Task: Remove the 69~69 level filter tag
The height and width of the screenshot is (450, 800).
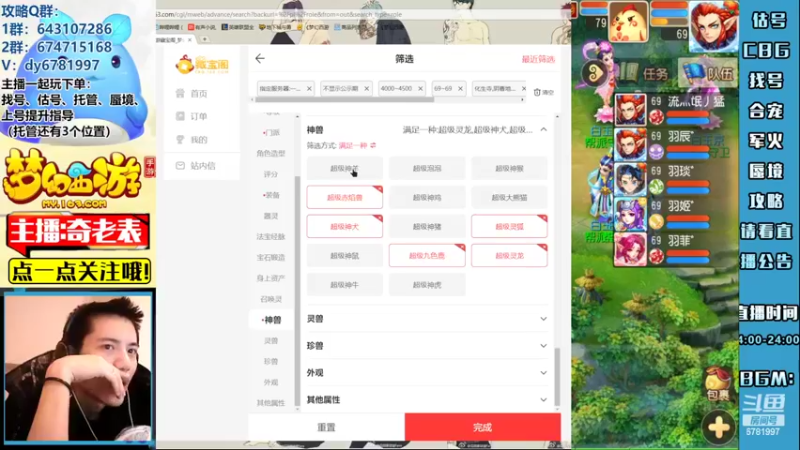Action: pyautogui.click(x=460, y=89)
